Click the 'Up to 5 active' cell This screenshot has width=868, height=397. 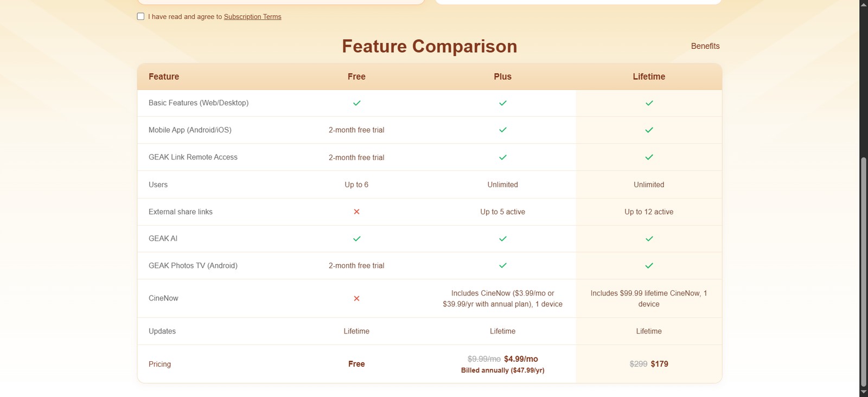tap(503, 212)
